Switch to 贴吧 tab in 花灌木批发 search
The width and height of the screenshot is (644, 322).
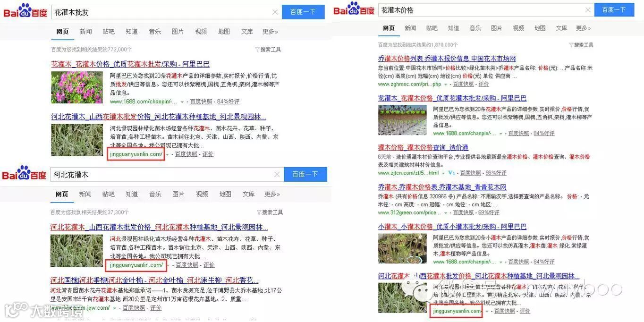(x=109, y=32)
